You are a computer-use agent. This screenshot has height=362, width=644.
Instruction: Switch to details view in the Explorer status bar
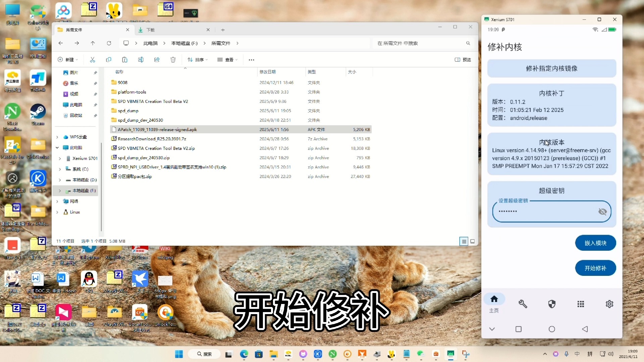click(x=464, y=241)
